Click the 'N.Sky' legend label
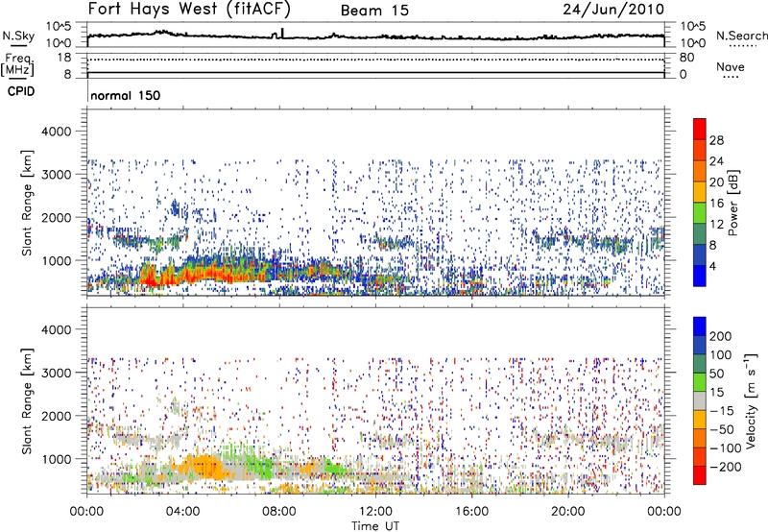The image size is (768, 532). tap(18, 36)
